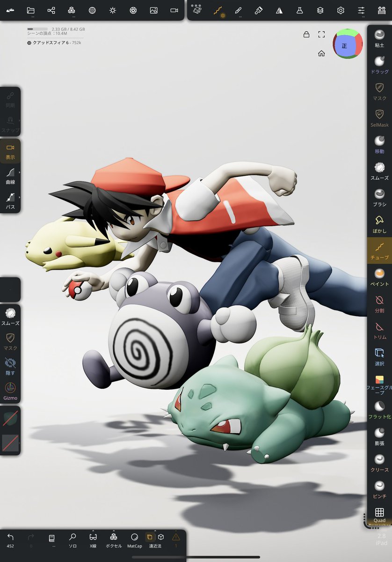Open the tool eraser icon with dots
Image resolution: width=392 pixels, height=562 pixels.
click(x=197, y=9)
